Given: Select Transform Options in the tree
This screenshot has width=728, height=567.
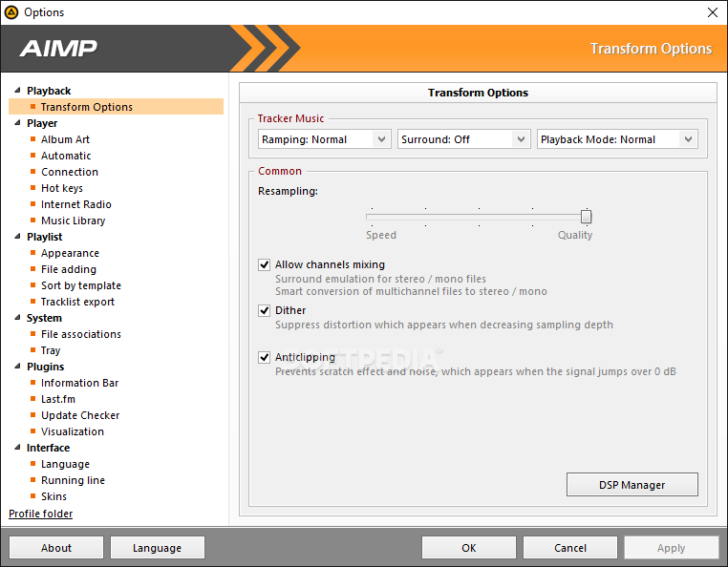Looking at the screenshot, I should (116, 107).
